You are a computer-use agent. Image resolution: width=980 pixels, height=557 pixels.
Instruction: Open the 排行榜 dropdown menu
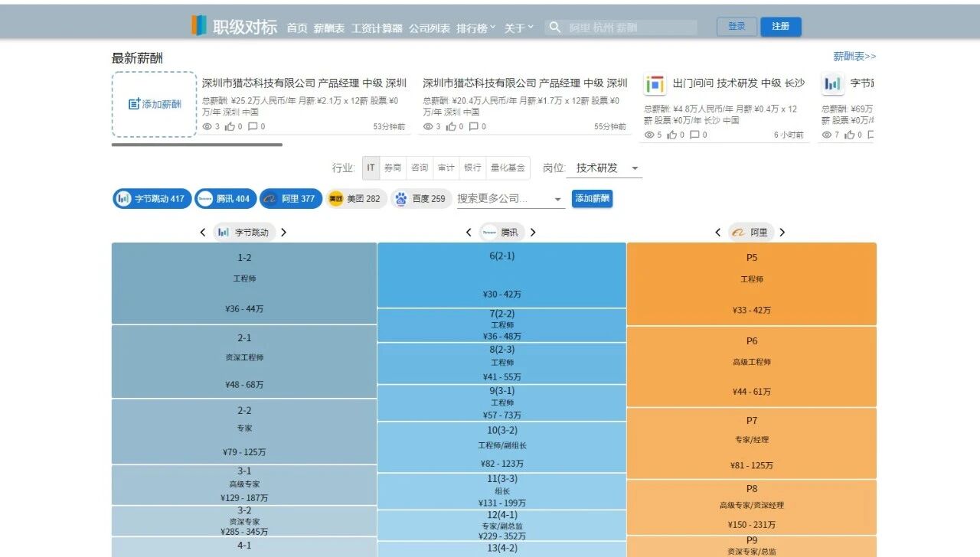(x=474, y=27)
